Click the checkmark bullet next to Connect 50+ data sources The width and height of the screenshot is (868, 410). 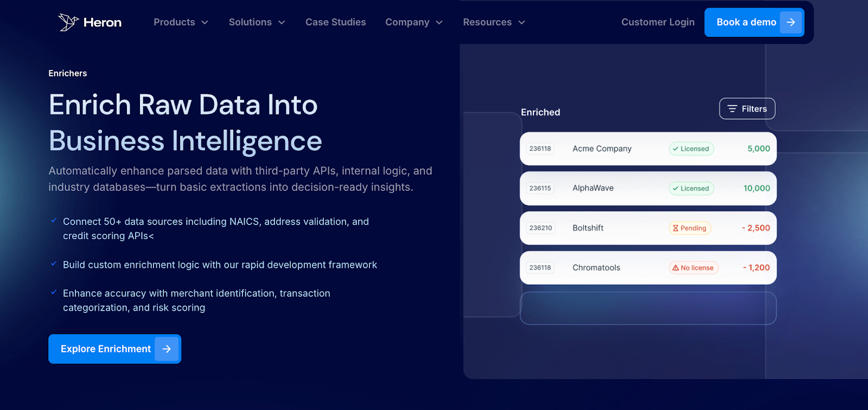pos(54,220)
